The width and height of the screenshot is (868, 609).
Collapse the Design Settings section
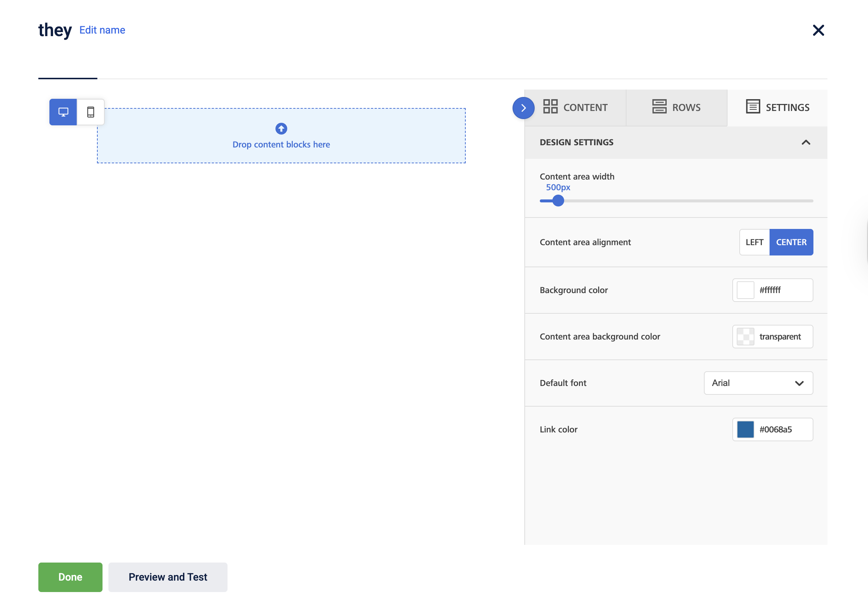tap(806, 143)
